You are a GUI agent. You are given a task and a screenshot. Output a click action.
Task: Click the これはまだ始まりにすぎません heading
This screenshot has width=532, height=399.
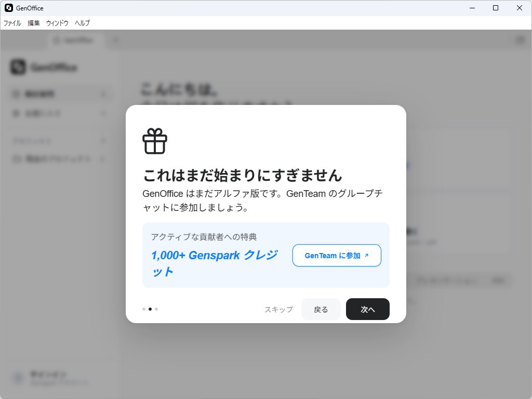click(242, 175)
